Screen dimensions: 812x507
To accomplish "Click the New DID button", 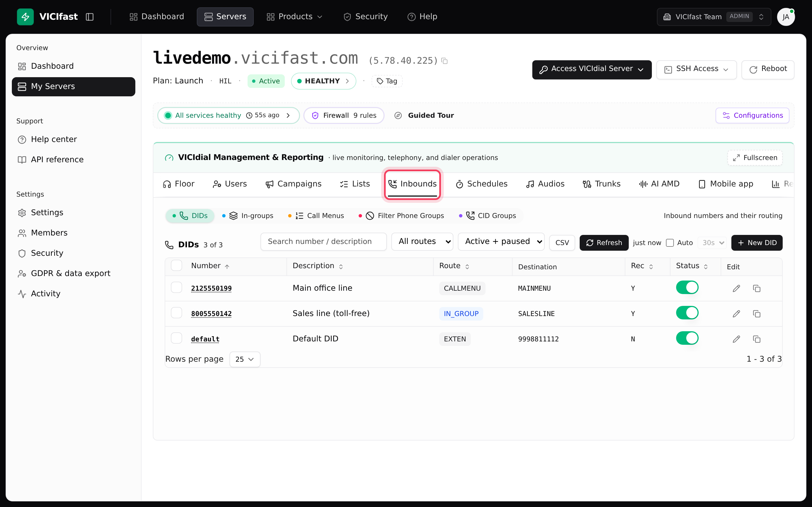I will [x=757, y=243].
